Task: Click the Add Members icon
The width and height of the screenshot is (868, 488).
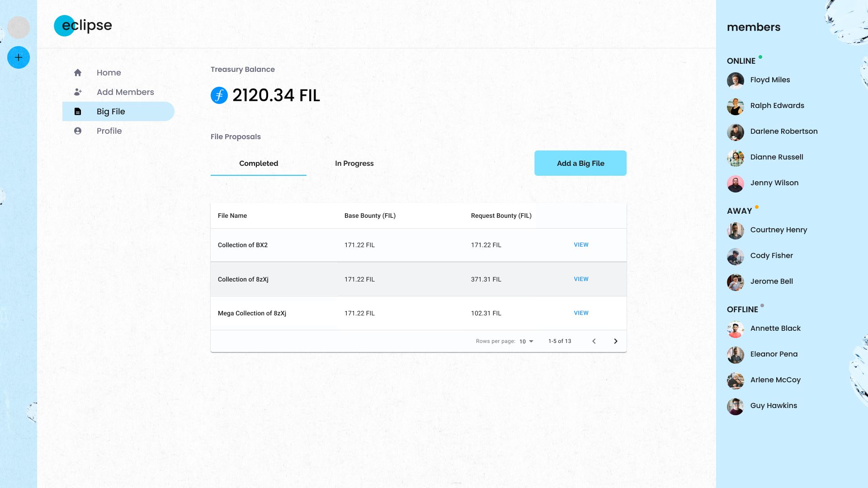Action: 78,92
